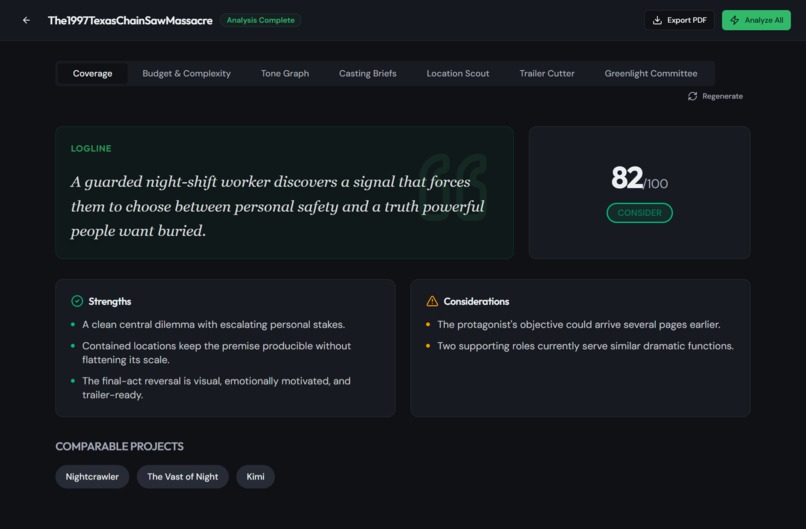The image size is (806, 529).
Task: Go back using the left arrow icon
Action: click(x=26, y=20)
